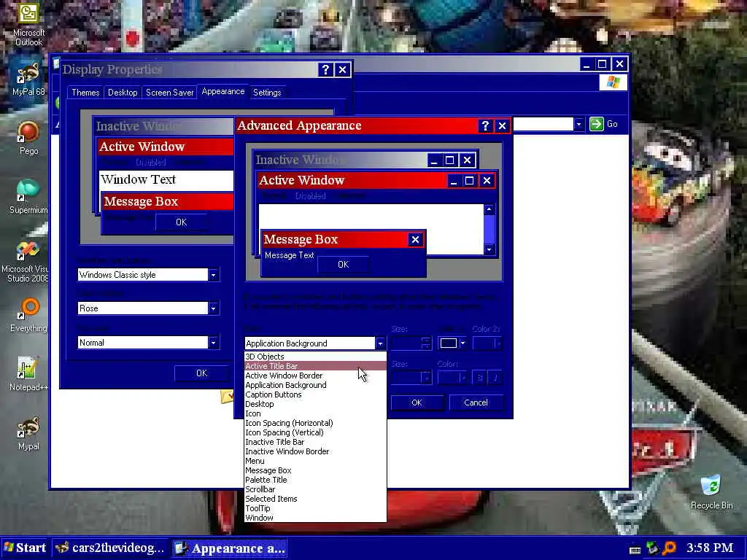
Task: Collapse the Application Background item dropdown
Action: (380, 343)
